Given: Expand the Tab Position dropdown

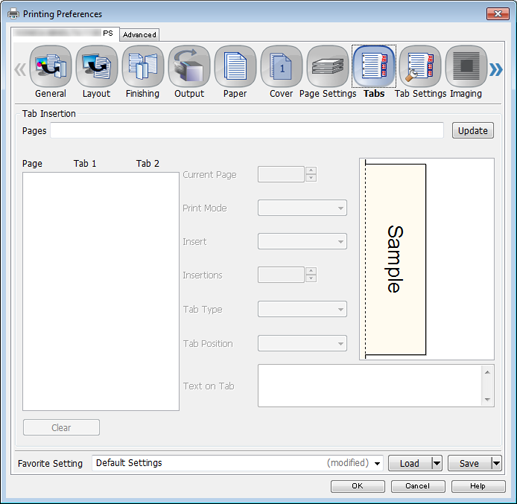Looking at the screenshot, I should pyautogui.click(x=302, y=343).
